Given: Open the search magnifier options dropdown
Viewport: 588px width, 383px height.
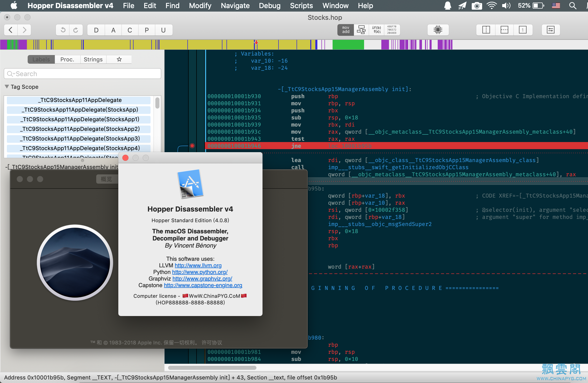Looking at the screenshot, I should click(11, 74).
